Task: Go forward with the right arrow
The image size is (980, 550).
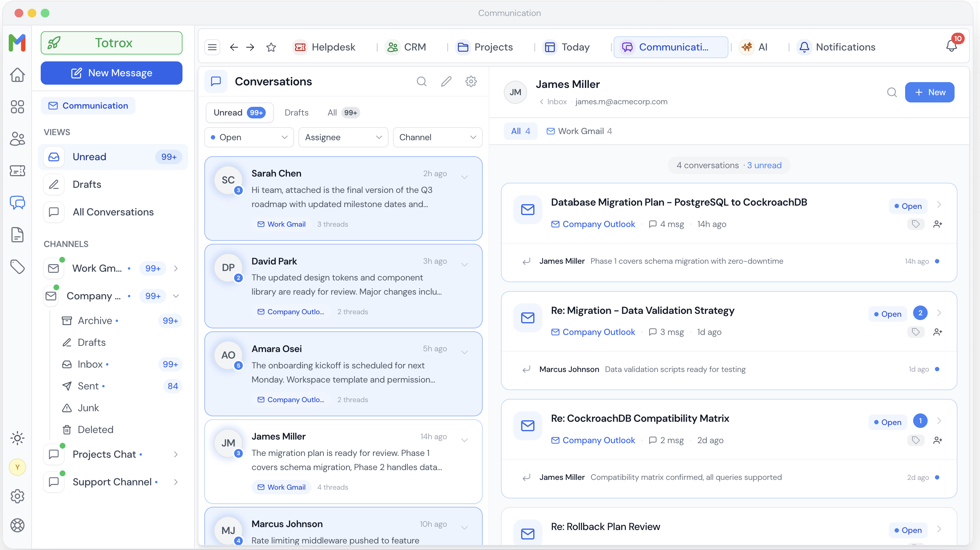Action: coord(250,47)
